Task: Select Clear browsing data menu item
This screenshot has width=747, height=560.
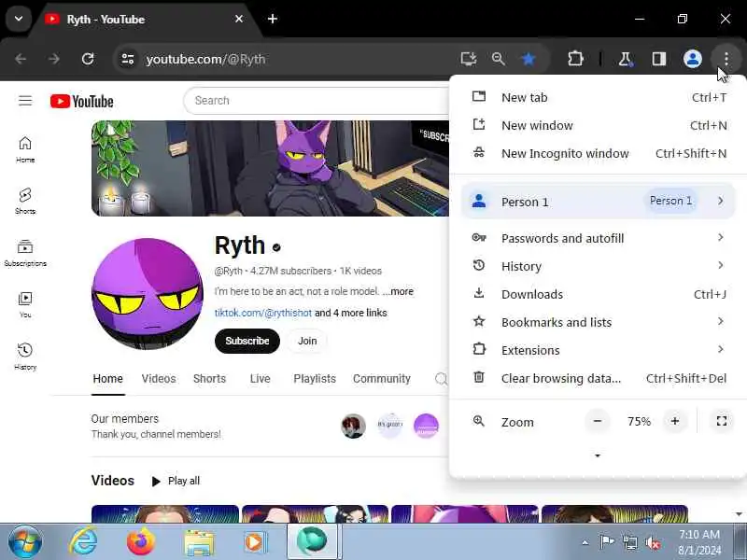Action: [598, 379]
